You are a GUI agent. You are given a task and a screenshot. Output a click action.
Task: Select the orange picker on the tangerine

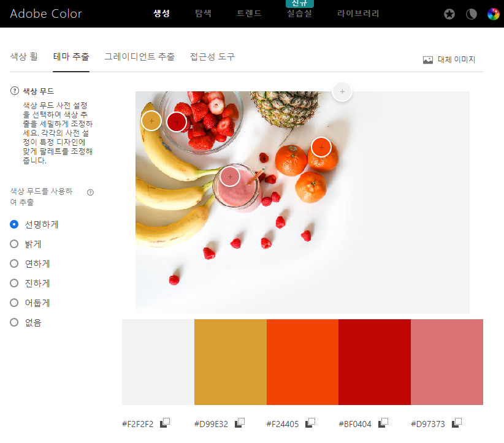pos(321,147)
